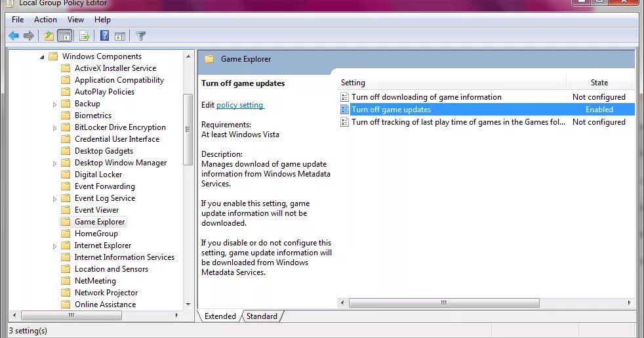This screenshot has width=644, height=338.
Task: Click the Digital Locker folder icon
Action: [66, 175]
